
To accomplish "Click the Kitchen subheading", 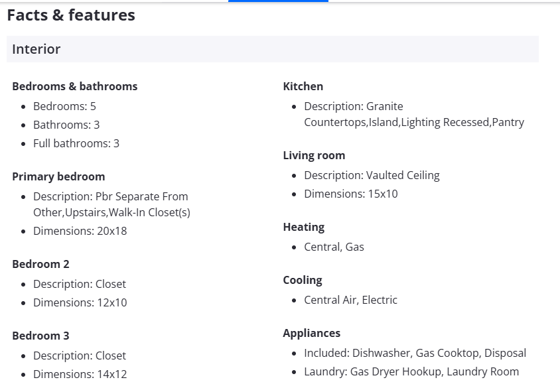I will click(x=303, y=86).
